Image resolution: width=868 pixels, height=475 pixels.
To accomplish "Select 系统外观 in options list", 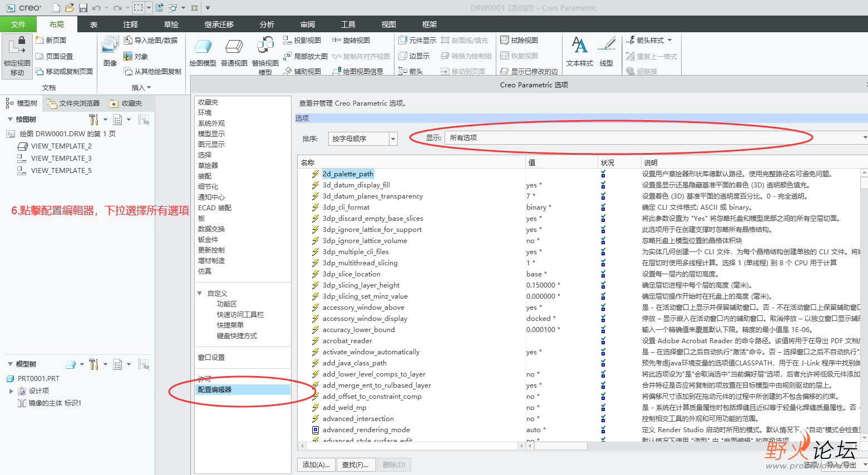I will (211, 123).
